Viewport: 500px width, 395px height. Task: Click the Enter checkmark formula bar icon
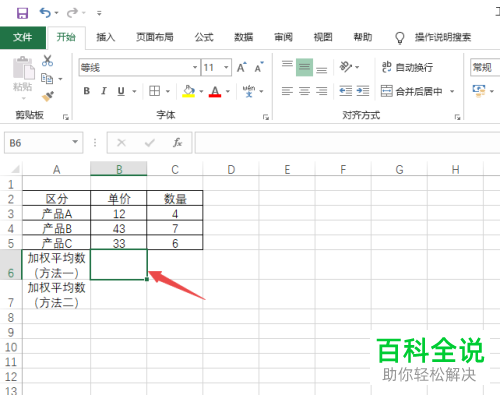(150, 143)
